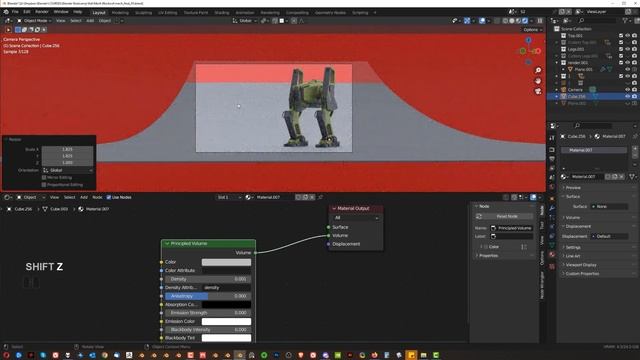Click the Options button in viewport

click(x=532, y=30)
